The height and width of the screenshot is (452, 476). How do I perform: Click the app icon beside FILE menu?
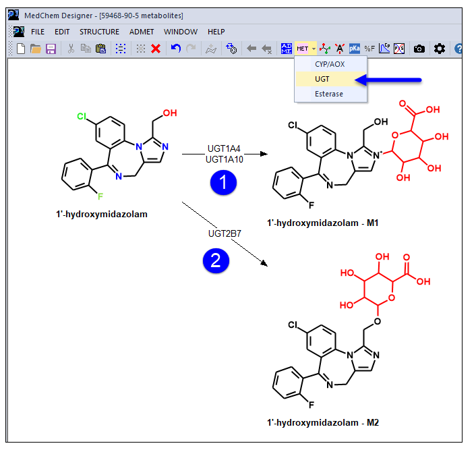coord(19,32)
